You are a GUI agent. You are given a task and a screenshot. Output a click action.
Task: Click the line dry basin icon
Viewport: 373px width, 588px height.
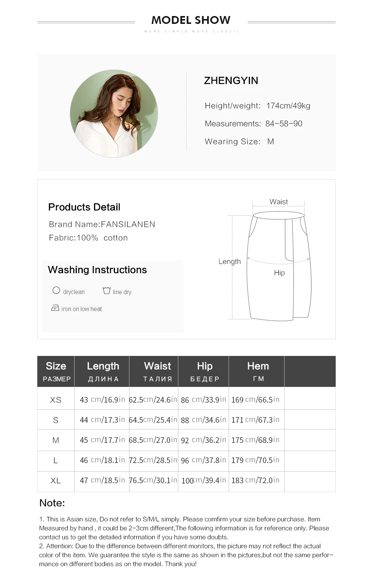click(x=107, y=290)
